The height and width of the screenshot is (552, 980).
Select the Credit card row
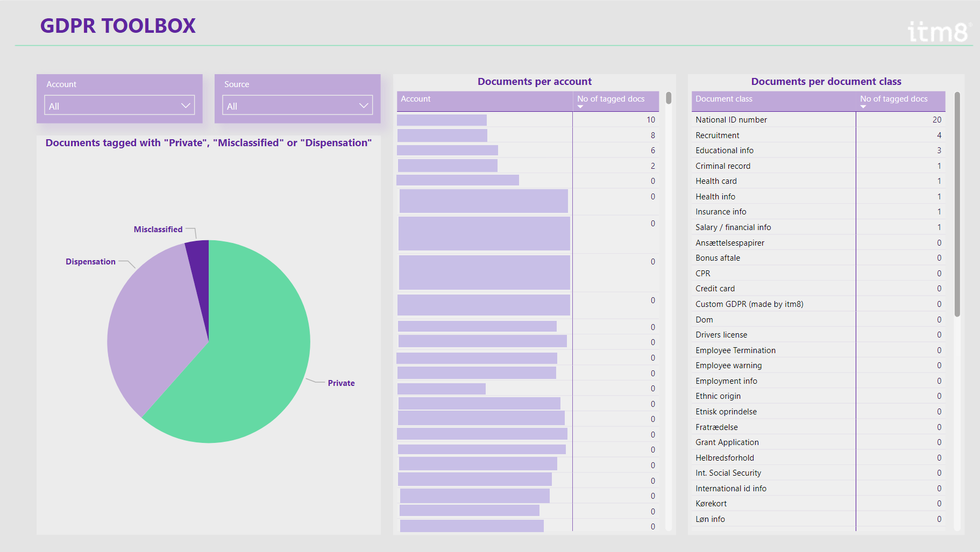(818, 289)
